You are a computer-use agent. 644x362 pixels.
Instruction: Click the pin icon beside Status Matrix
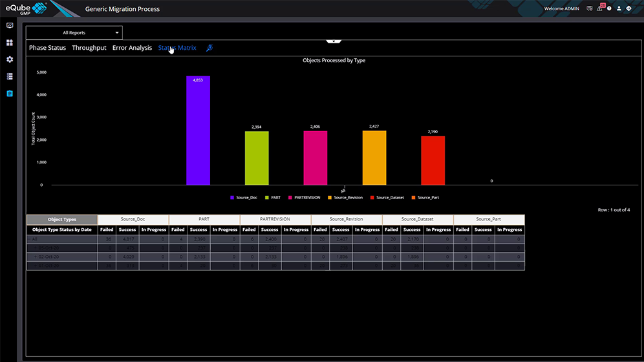coord(209,48)
